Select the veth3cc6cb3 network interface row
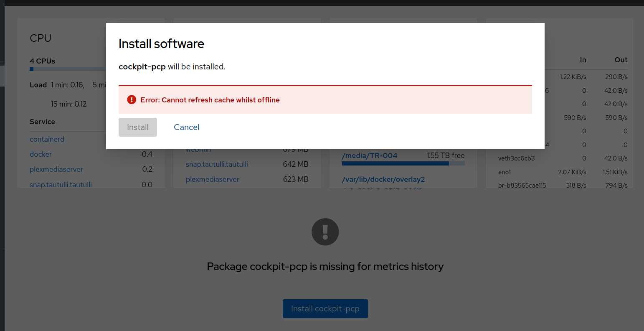This screenshot has width=644, height=331. (516, 158)
